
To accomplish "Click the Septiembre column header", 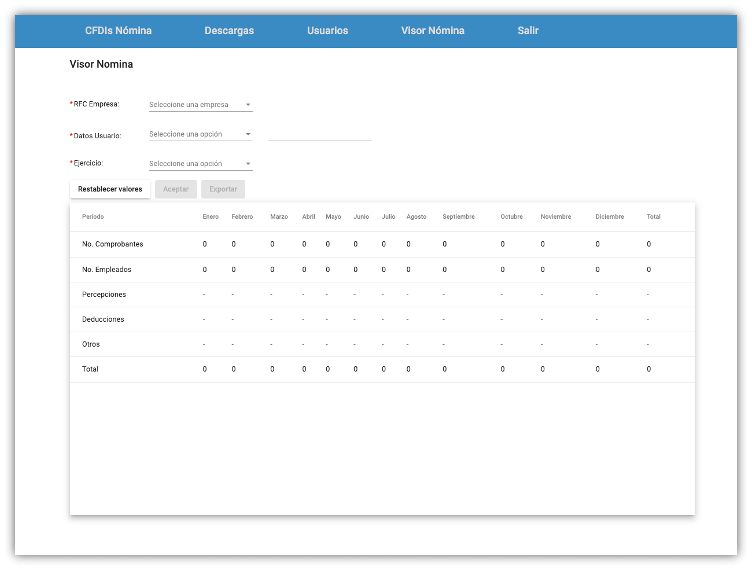I will click(x=458, y=217).
